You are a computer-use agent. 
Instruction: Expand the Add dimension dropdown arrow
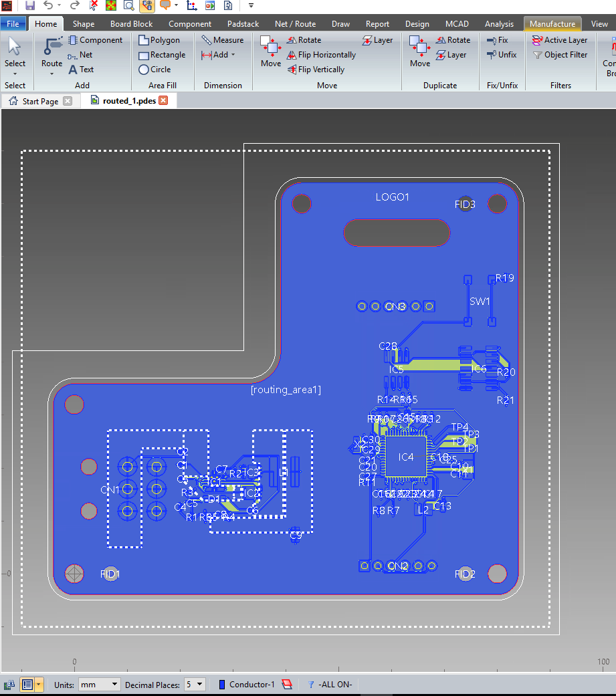[x=233, y=55]
